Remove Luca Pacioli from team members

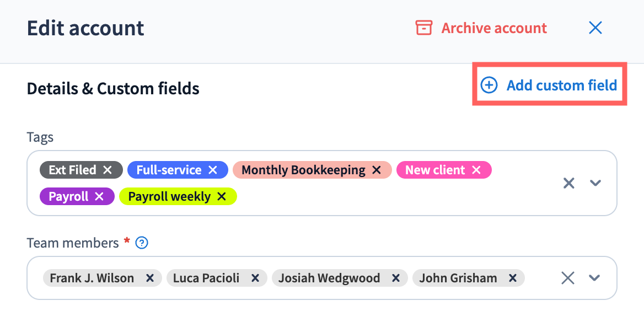(255, 278)
